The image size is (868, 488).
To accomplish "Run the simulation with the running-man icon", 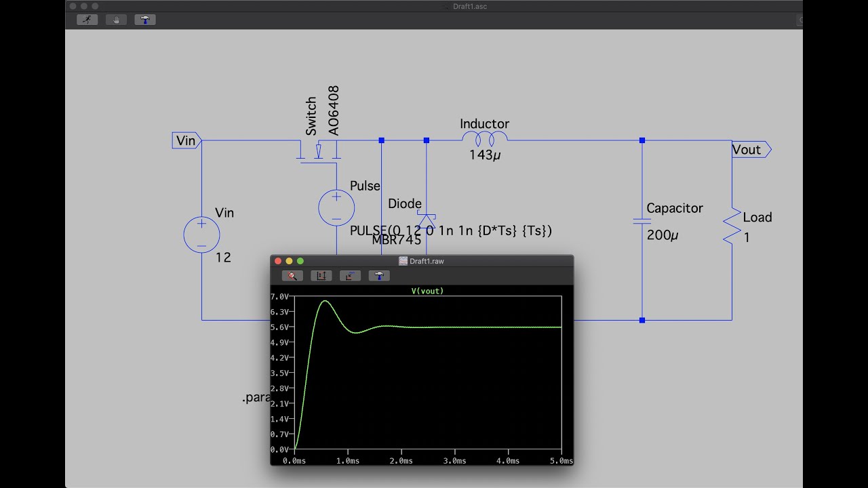I will 87,20.
